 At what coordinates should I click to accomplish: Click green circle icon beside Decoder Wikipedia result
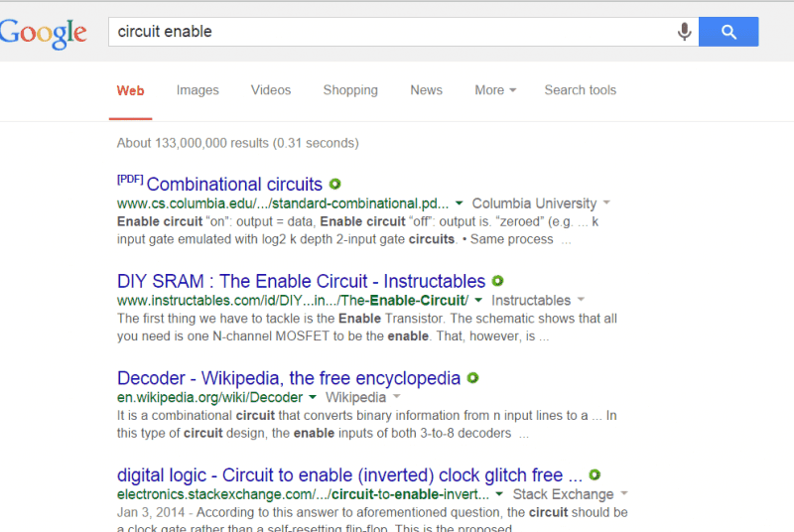tap(473, 378)
